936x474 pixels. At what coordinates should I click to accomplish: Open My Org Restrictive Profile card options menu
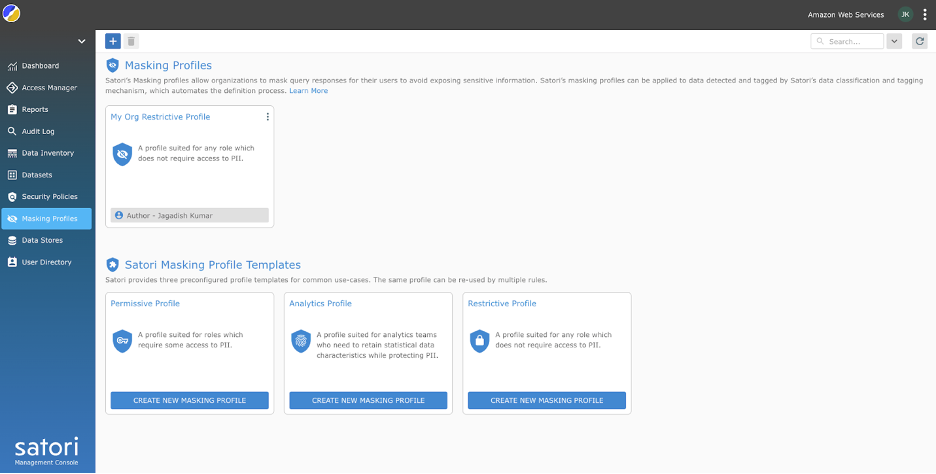267,117
